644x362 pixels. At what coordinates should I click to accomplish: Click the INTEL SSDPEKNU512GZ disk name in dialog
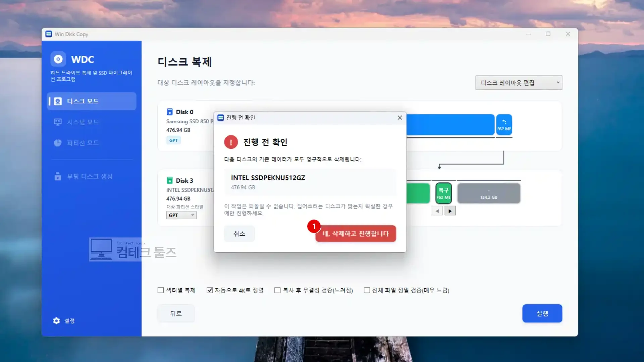268,178
